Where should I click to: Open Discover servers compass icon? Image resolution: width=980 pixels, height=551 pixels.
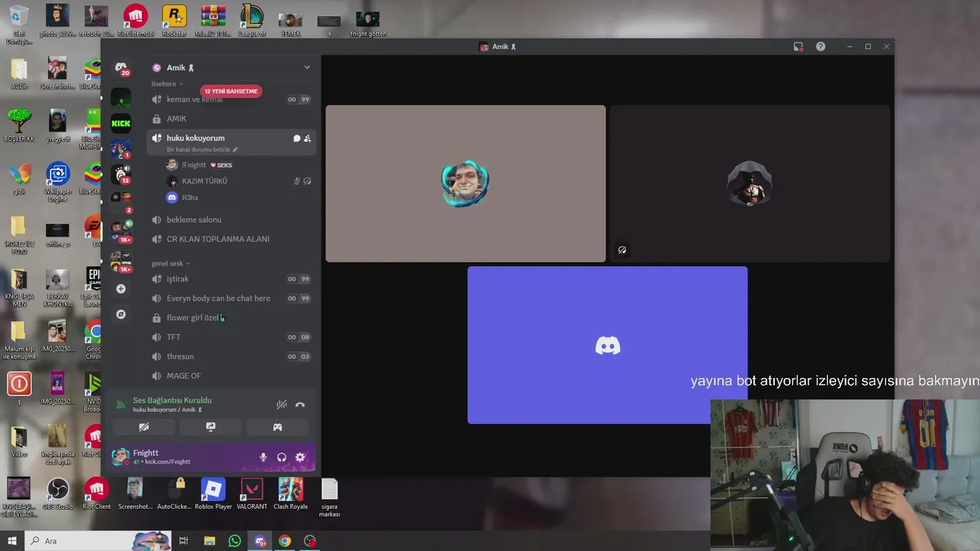point(121,315)
